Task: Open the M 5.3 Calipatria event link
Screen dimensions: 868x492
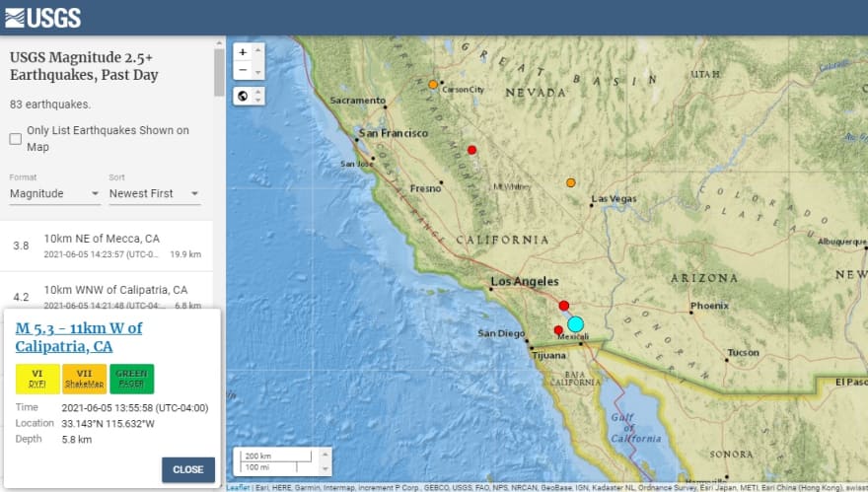Action: click(79, 337)
